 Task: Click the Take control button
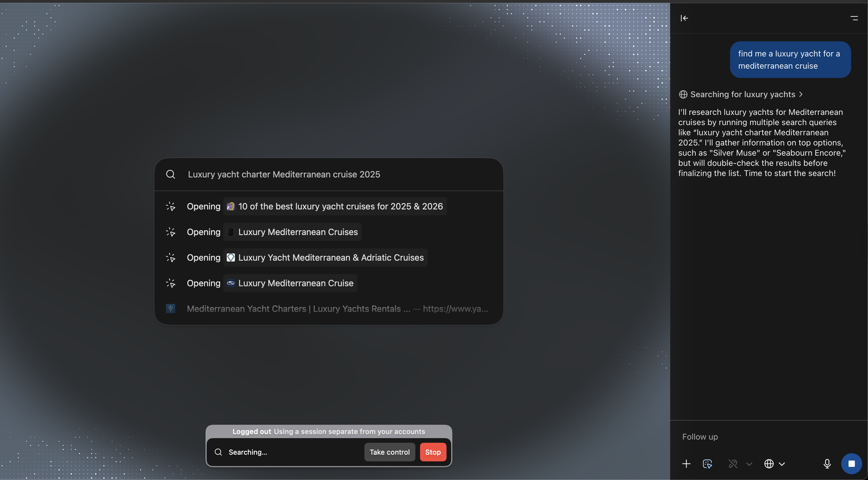tap(389, 452)
